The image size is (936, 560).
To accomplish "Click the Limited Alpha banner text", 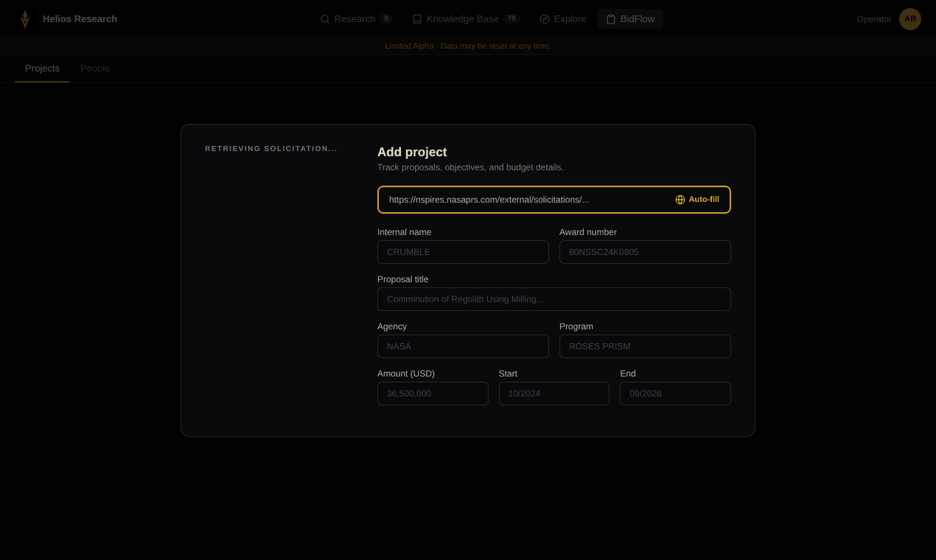I will [x=468, y=46].
